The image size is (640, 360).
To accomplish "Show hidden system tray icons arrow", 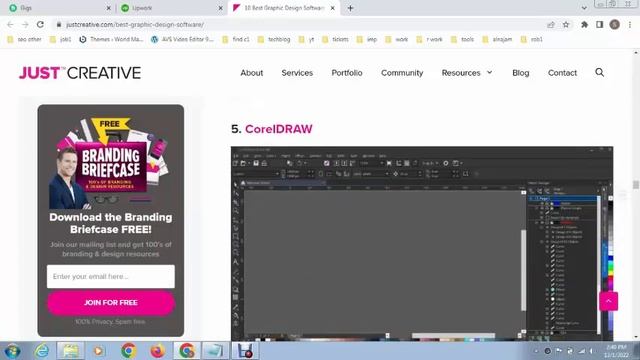I will coord(536,351).
